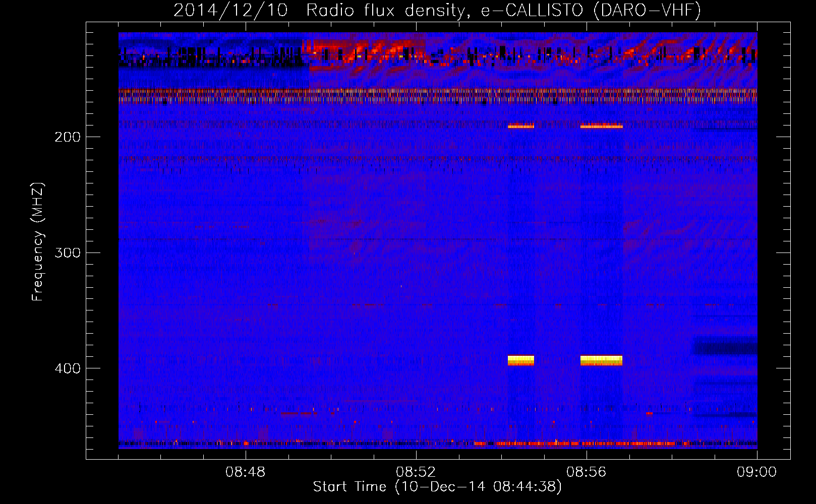
Task: Click the plot title '2014/12/10 Radio flux density'
Action: click(x=437, y=10)
